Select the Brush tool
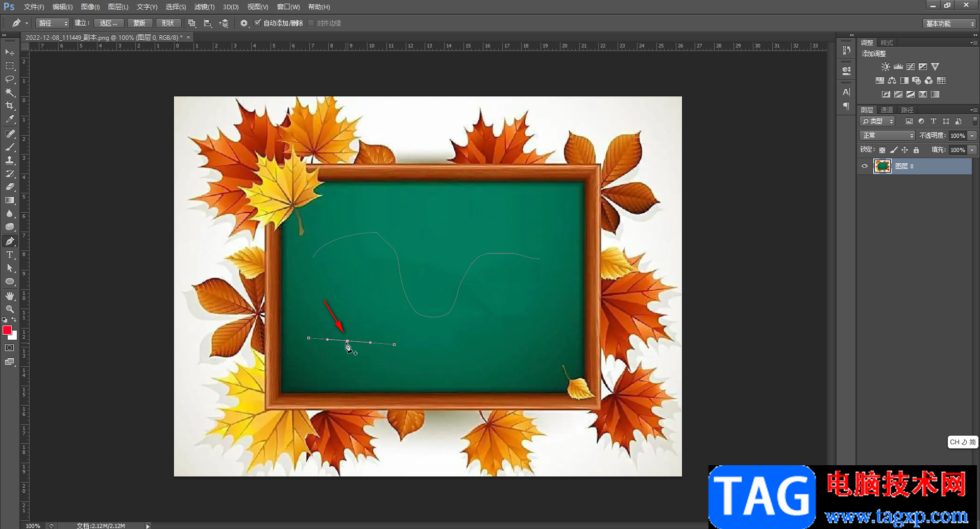980x529 pixels. coord(10,147)
